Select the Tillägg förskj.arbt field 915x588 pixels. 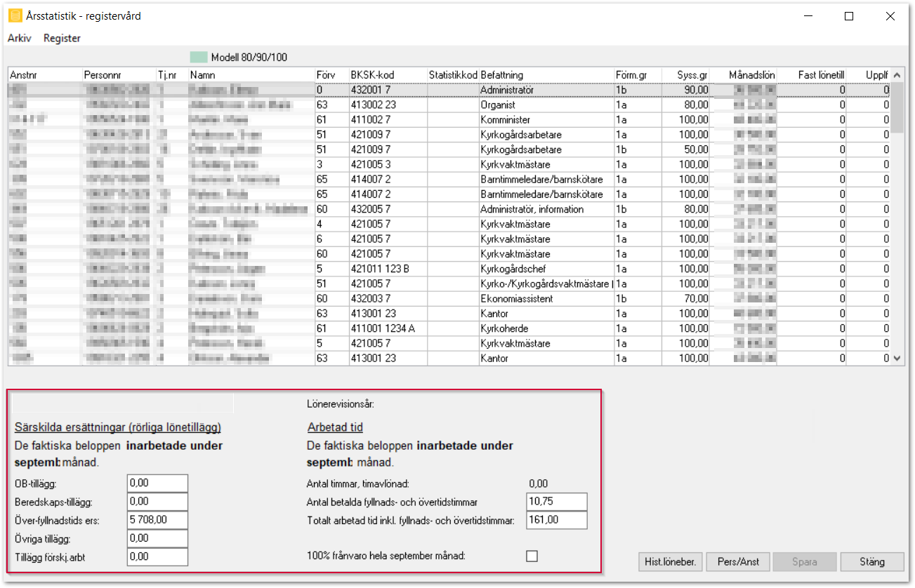click(158, 556)
